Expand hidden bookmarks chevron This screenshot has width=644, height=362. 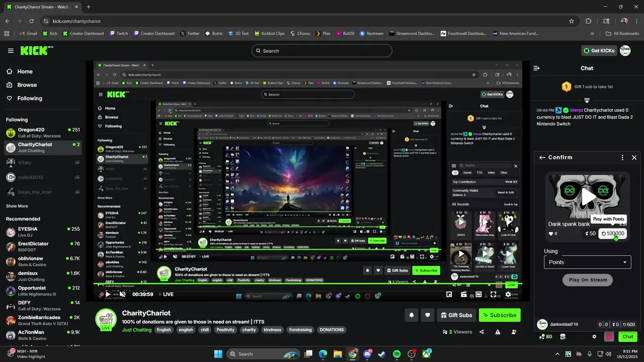592,34
